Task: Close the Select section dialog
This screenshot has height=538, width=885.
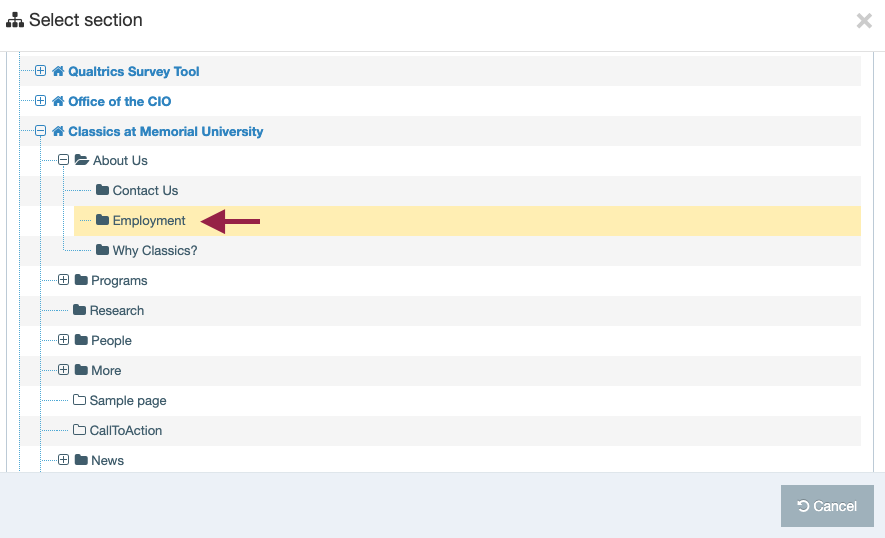Action: click(x=864, y=21)
